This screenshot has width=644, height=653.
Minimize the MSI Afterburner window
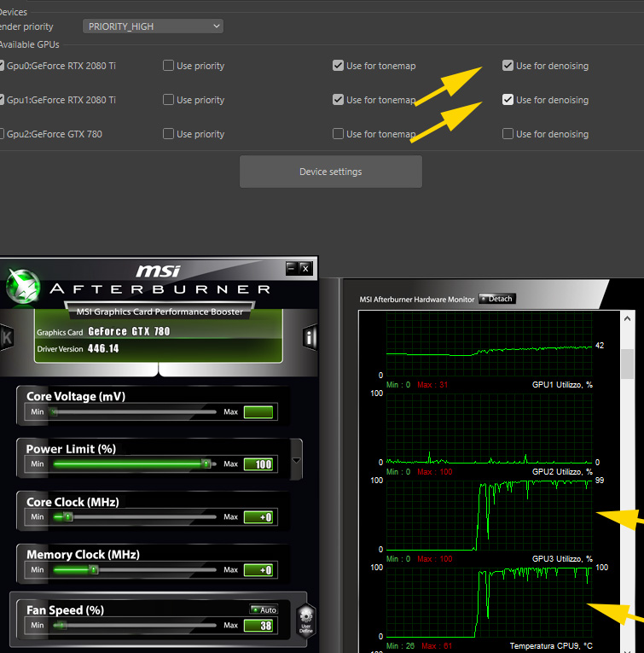point(291,268)
